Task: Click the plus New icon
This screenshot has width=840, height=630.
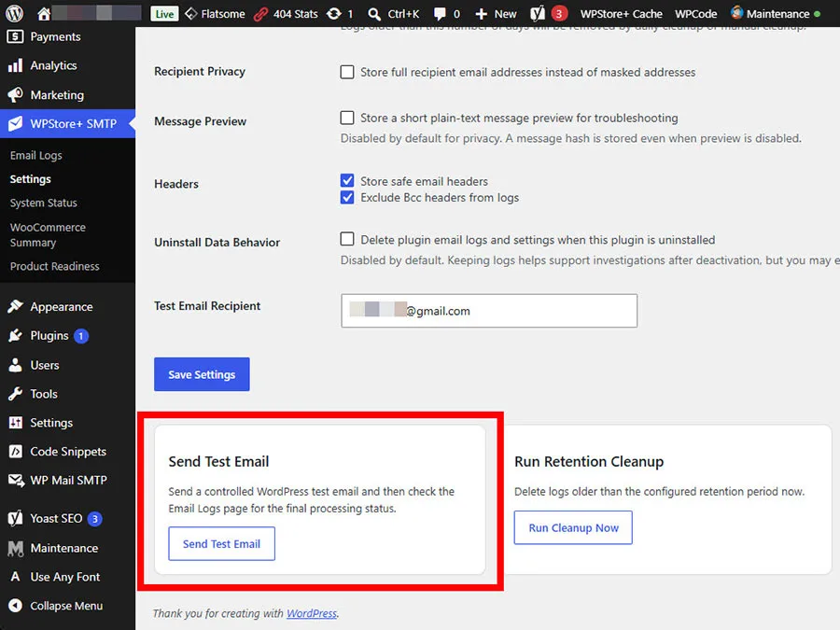Action: tap(481, 14)
